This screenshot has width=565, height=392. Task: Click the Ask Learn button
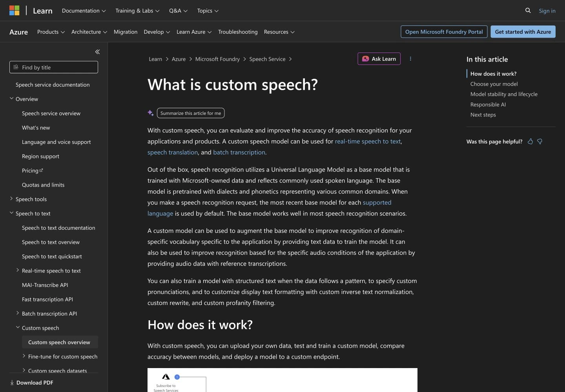379,59
